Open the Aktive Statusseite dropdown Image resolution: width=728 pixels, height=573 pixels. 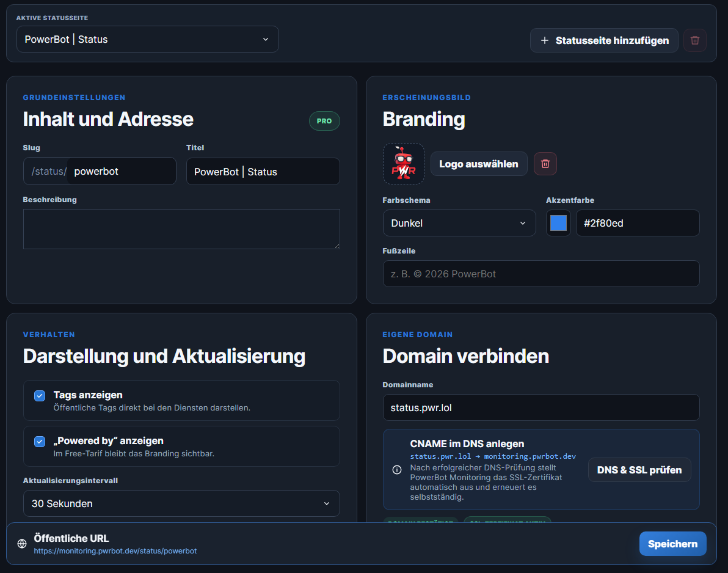pyautogui.click(x=148, y=40)
